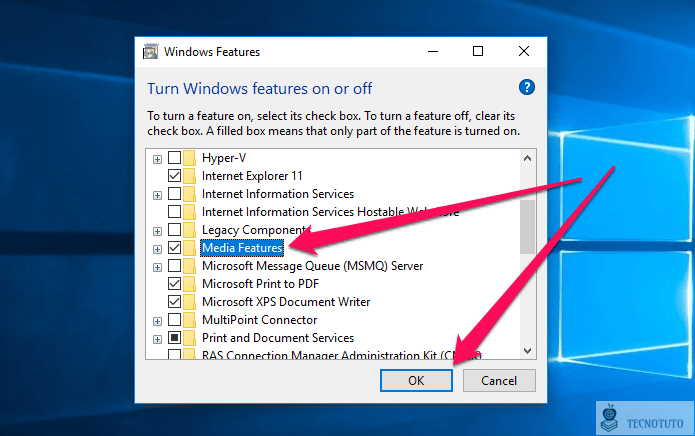Disable Microsoft XPS Document Writer checkbox
Image resolution: width=695 pixels, height=436 pixels.
pos(175,301)
